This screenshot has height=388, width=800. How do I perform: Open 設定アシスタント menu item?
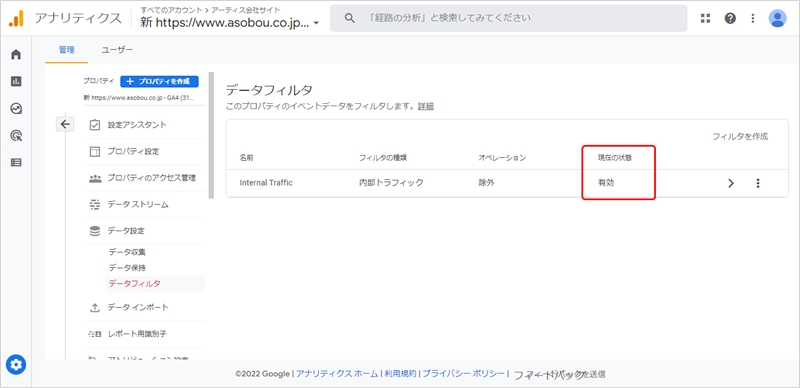point(145,125)
